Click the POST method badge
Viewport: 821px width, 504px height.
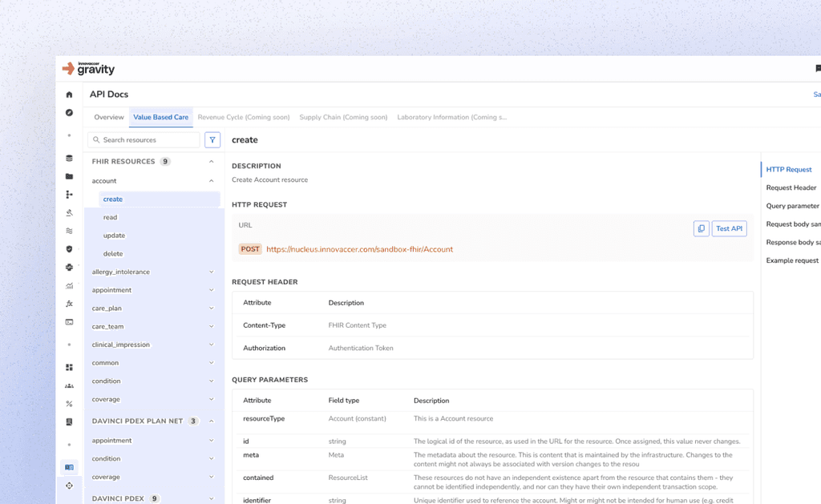pyautogui.click(x=250, y=249)
